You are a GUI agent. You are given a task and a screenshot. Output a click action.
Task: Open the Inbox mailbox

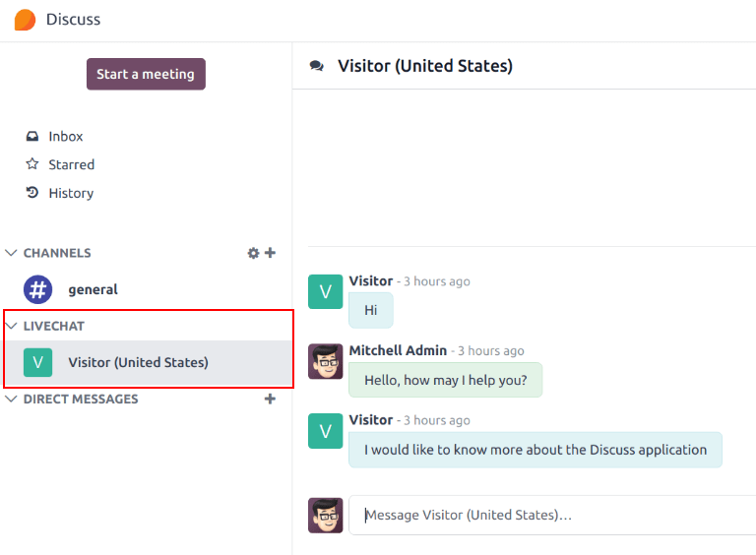tap(66, 137)
